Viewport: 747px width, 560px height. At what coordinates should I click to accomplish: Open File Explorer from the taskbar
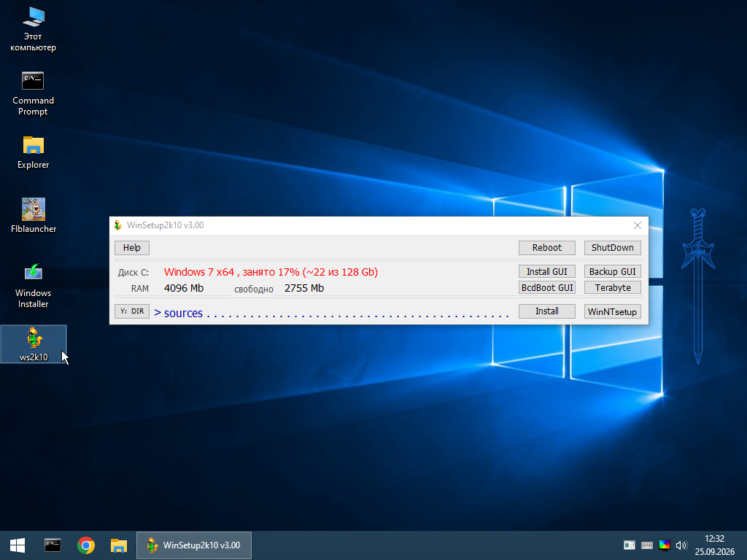pos(119,545)
